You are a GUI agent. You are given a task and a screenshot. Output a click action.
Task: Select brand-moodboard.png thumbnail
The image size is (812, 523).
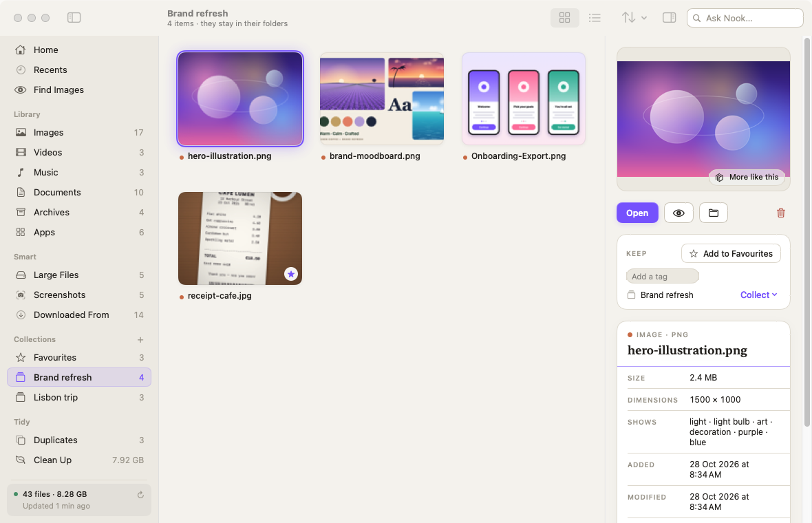382,98
